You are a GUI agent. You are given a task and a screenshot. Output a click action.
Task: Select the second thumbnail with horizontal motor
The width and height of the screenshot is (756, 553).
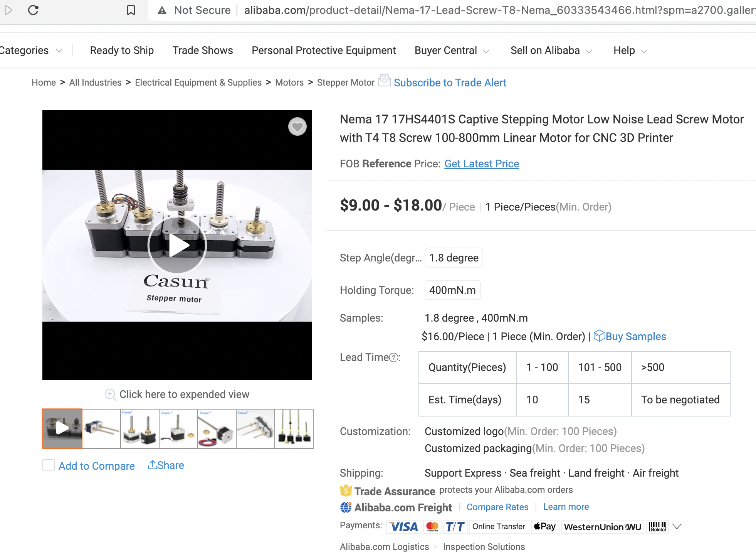coord(101,428)
